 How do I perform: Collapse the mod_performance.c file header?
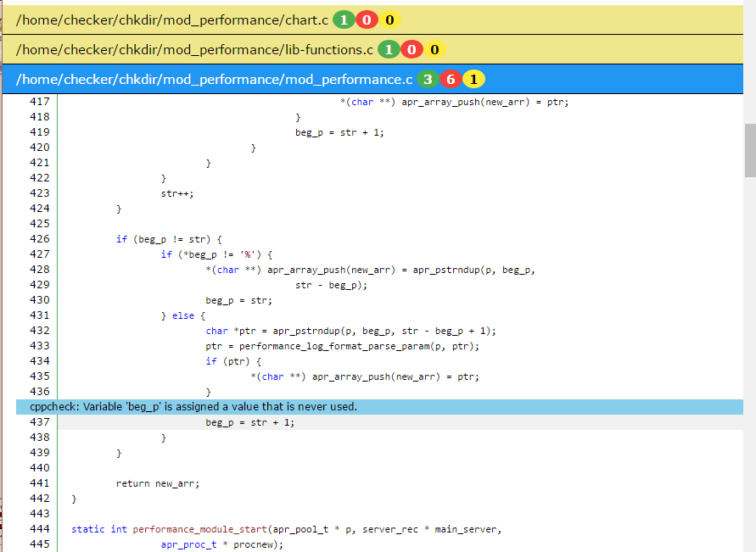(372, 80)
